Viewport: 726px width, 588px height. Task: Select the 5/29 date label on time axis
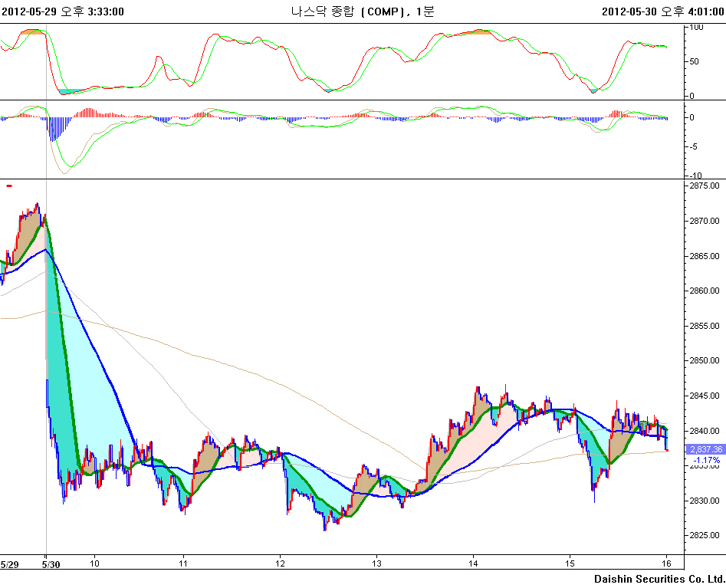pos(10,563)
